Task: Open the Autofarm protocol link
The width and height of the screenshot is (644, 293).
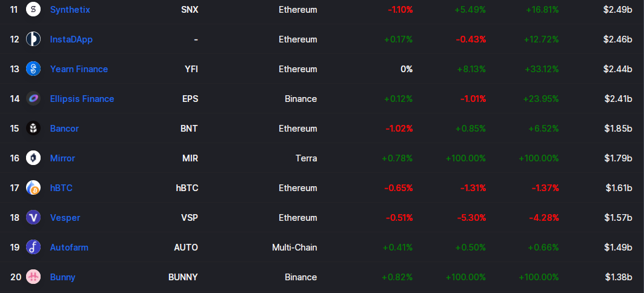Action: (x=69, y=248)
